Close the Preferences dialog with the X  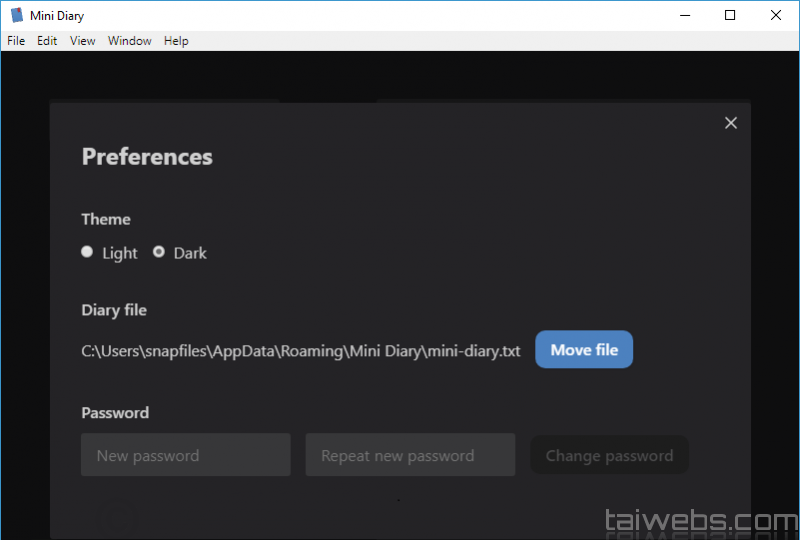pyautogui.click(x=731, y=123)
